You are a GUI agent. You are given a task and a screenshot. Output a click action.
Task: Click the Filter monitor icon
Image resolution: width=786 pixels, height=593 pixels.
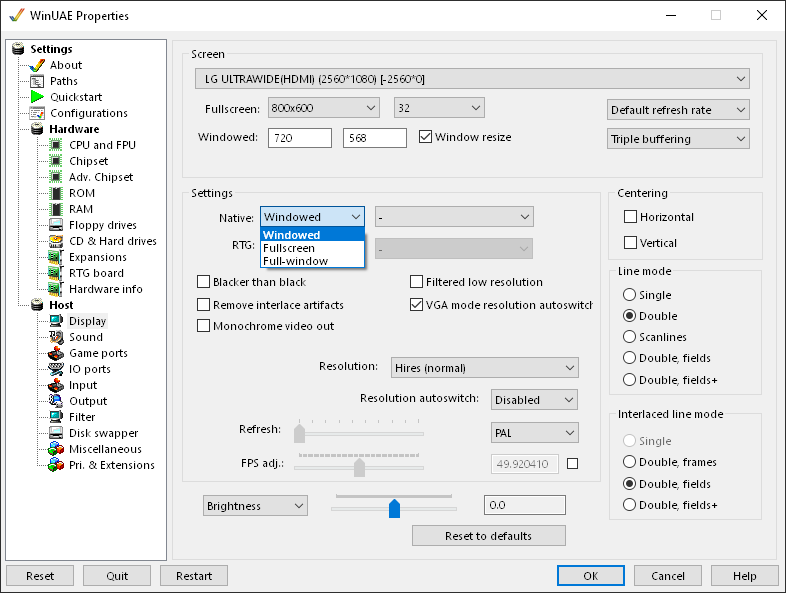[x=56, y=417]
